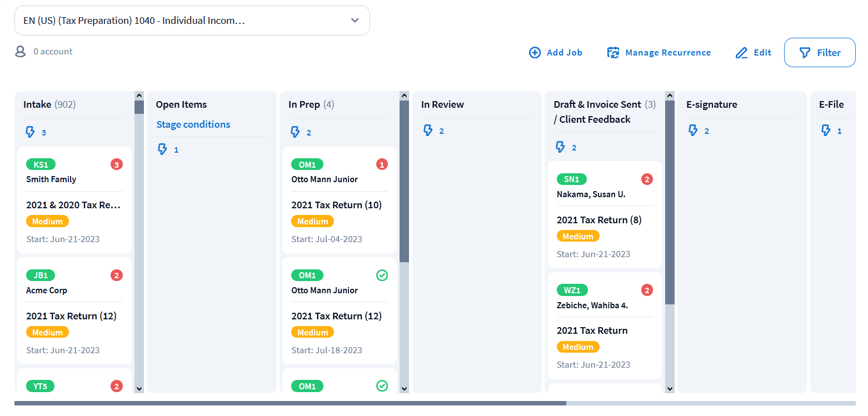Open the pipeline selection dropdown
The image size is (868, 416).
coord(192,21)
